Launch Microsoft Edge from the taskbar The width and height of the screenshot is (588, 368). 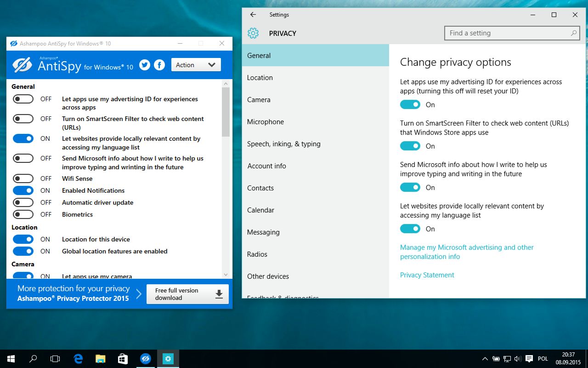point(78,359)
